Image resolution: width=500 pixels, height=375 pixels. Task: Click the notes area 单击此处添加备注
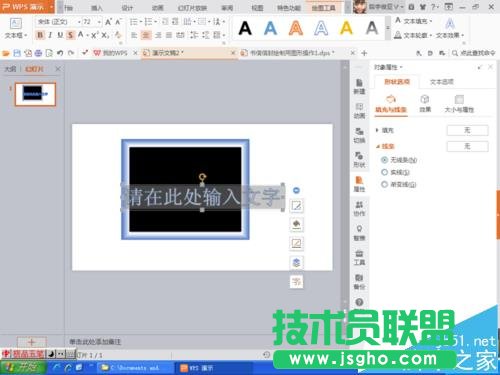[x=95, y=342]
